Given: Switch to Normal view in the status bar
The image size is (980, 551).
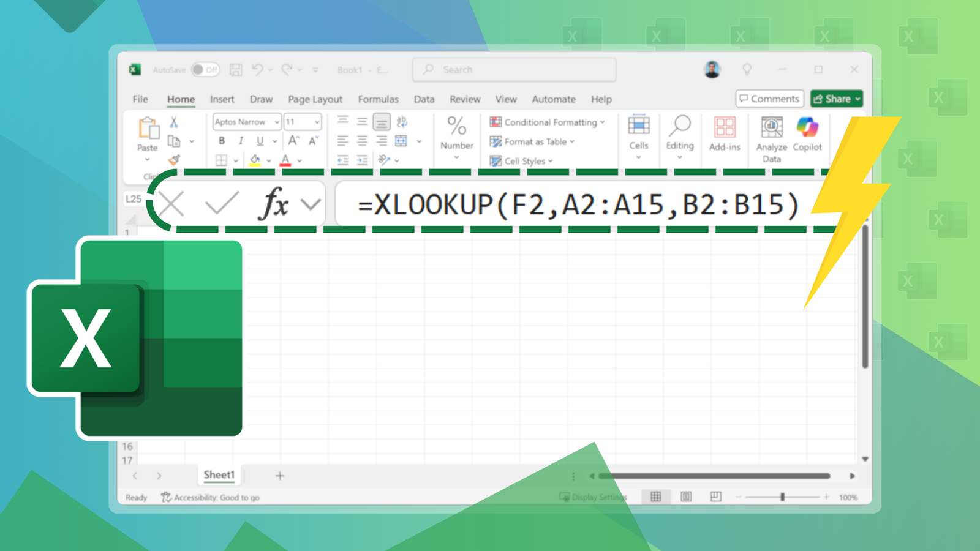Looking at the screenshot, I should coord(656,497).
